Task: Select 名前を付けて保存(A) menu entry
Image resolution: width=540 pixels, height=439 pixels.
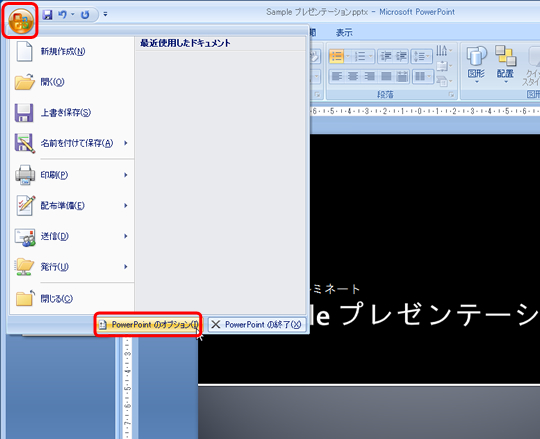Action: (72, 143)
